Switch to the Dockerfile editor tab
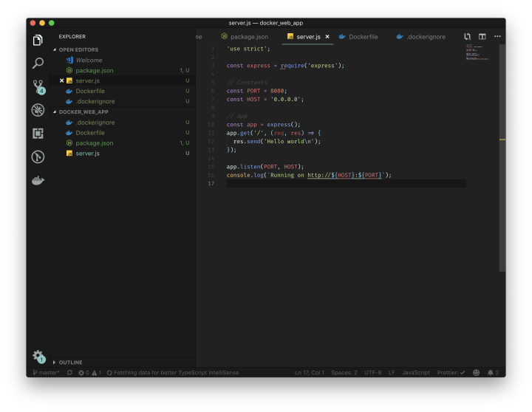This screenshot has width=532, height=412. pyautogui.click(x=361, y=36)
